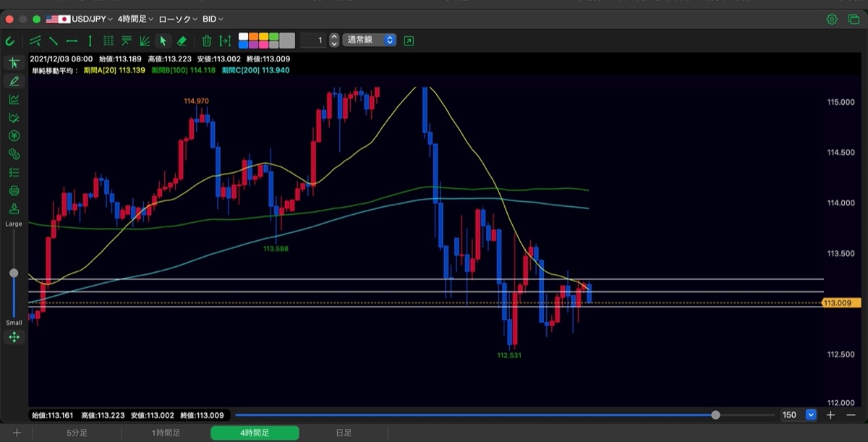Toggle the pencil drawing toolbar button
Viewport: 868px width, 442px height.
pos(14,81)
